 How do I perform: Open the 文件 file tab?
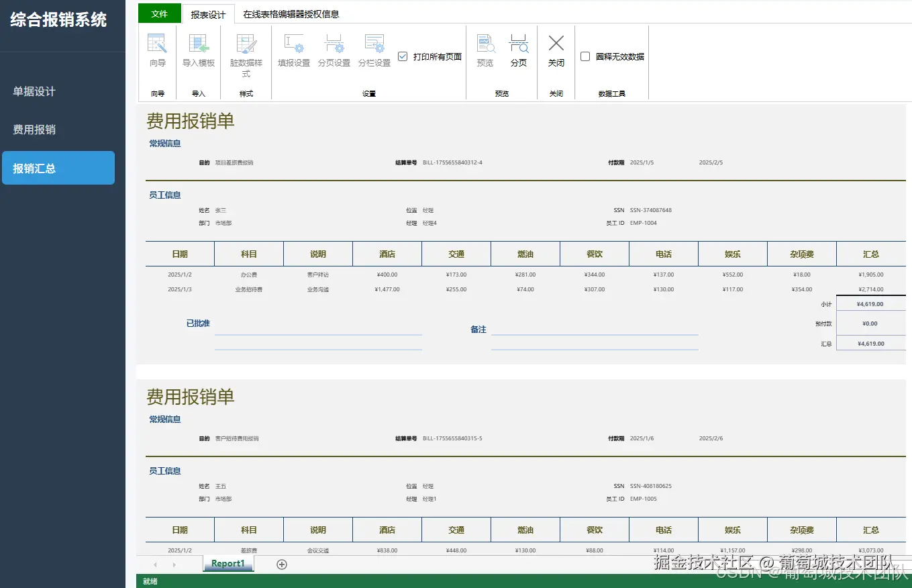[160, 13]
